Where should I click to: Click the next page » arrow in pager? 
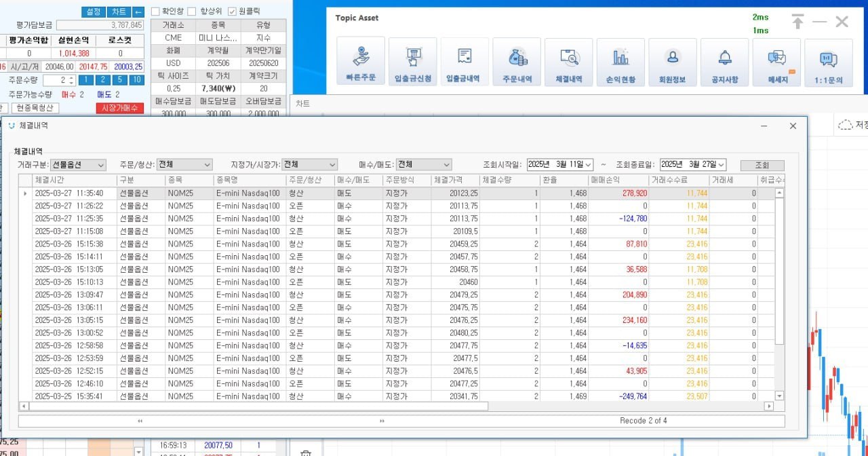(x=382, y=421)
